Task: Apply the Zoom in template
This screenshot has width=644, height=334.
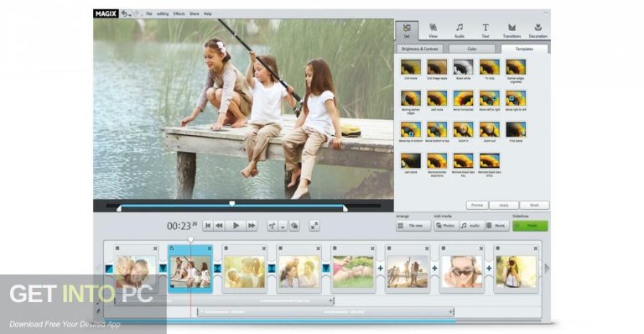Action: coord(463,129)
